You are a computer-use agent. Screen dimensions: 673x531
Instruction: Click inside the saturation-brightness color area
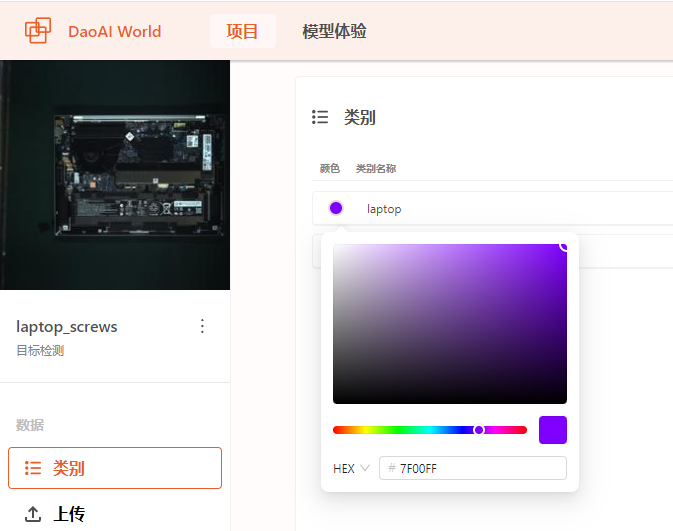450,324
